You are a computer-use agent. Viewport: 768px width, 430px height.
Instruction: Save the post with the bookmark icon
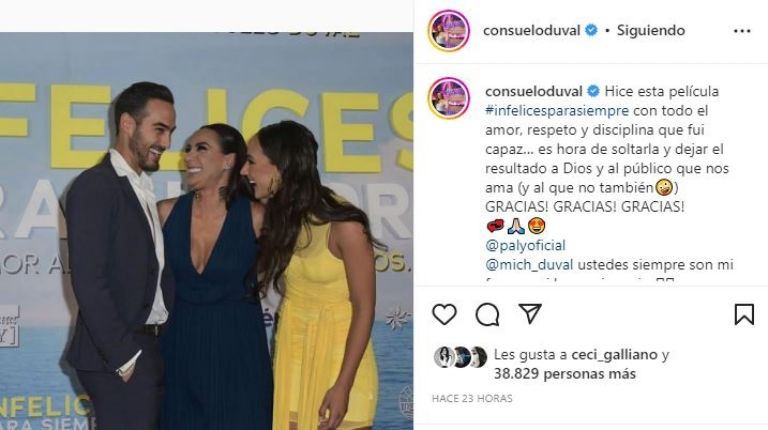pos(744,314)
